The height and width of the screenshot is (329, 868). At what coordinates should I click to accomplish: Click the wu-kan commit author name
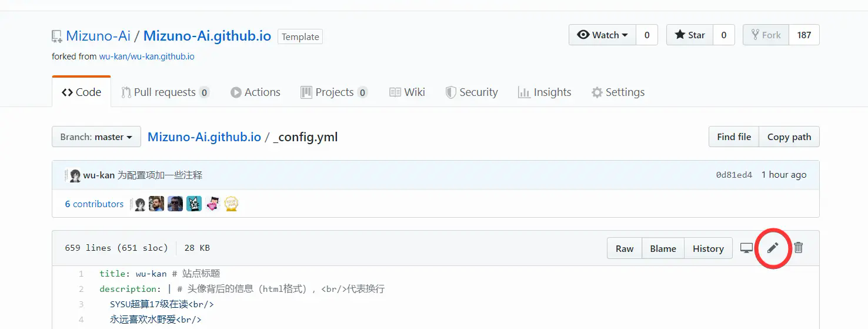click(x=99, y=175)
